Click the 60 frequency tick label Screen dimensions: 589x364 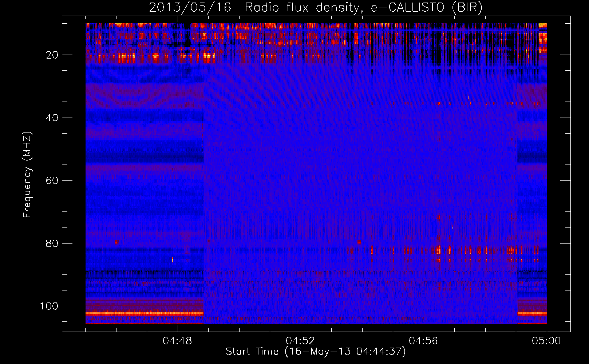[52, 181]
